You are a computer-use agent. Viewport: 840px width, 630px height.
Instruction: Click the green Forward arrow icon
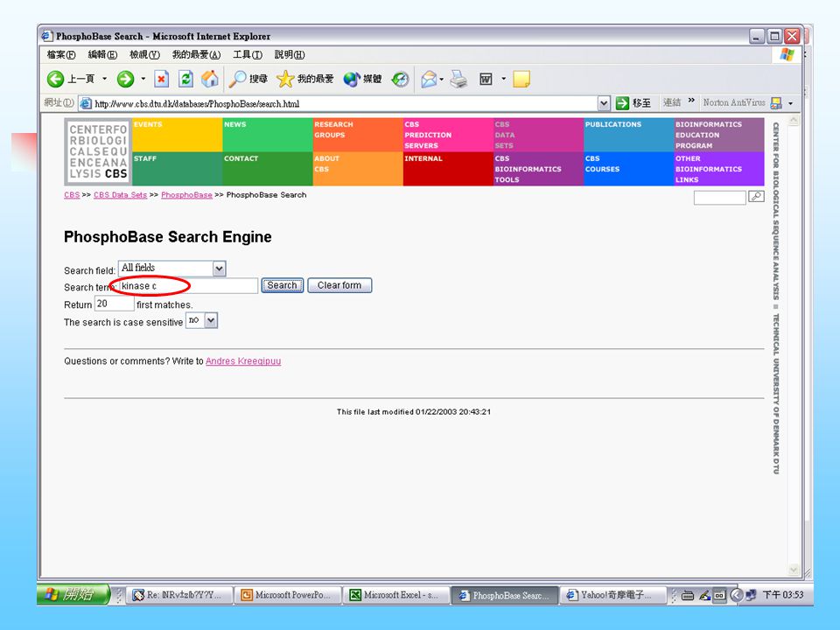click(125, 80)
